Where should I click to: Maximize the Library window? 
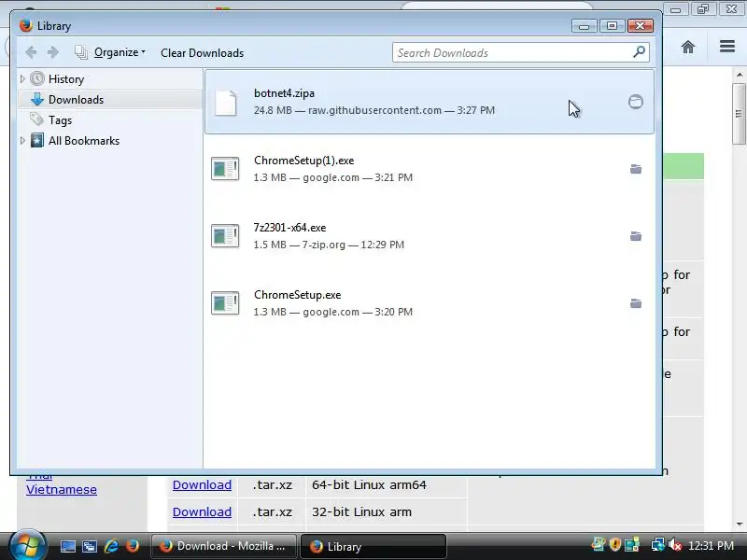pos(613,26)
